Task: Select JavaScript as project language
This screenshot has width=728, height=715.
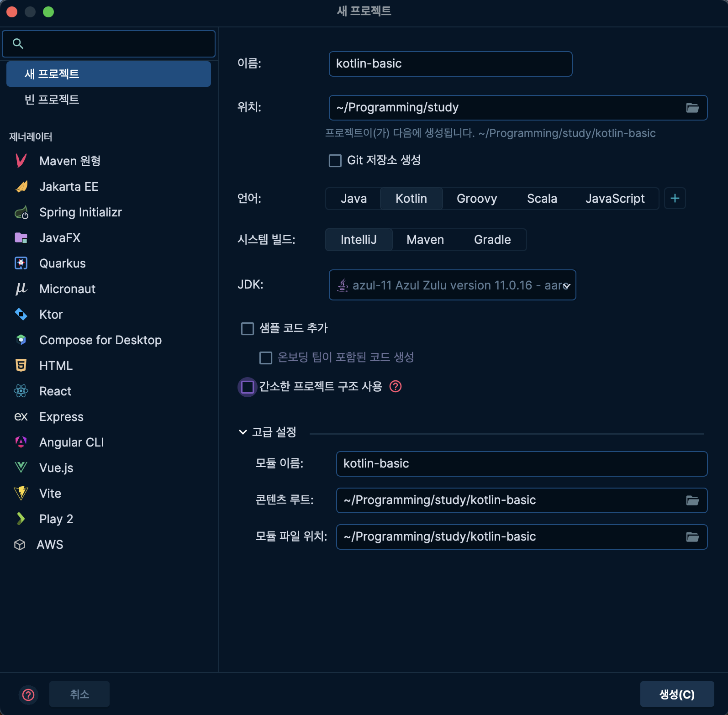Action: 615,199
